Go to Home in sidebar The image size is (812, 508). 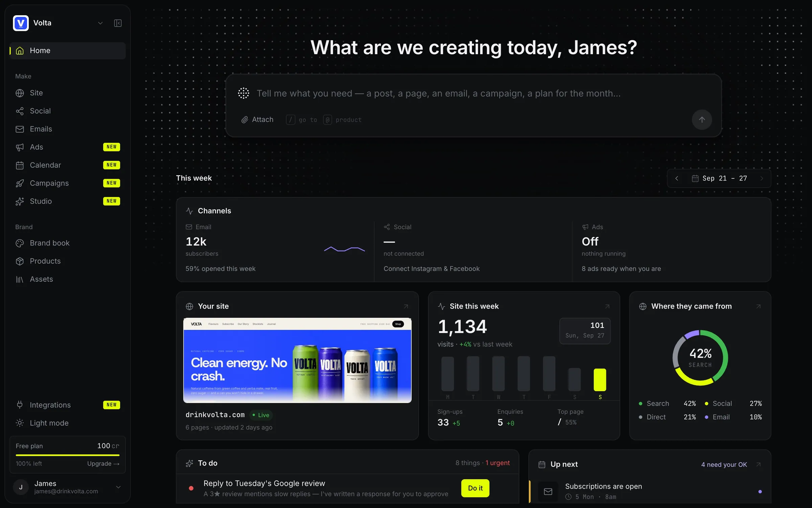(x=68, y=50)
